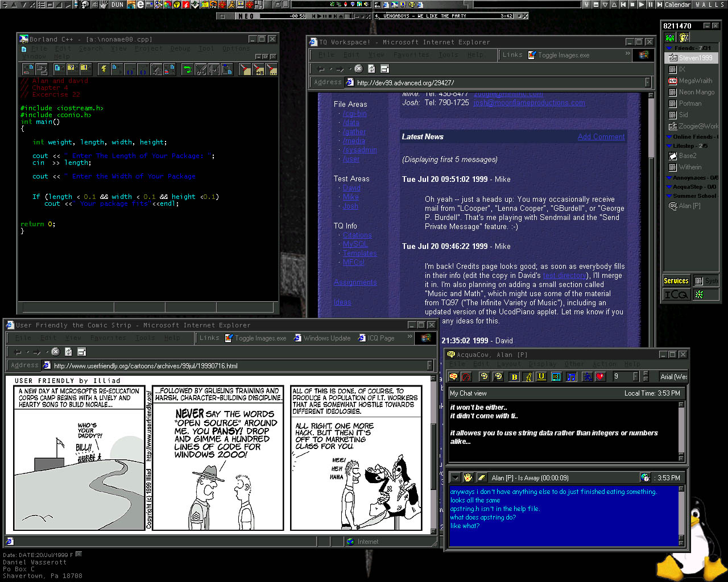Click the eraser icon in Alan's chat pane
Screen dimensions: 728x582
coord(481,477)
